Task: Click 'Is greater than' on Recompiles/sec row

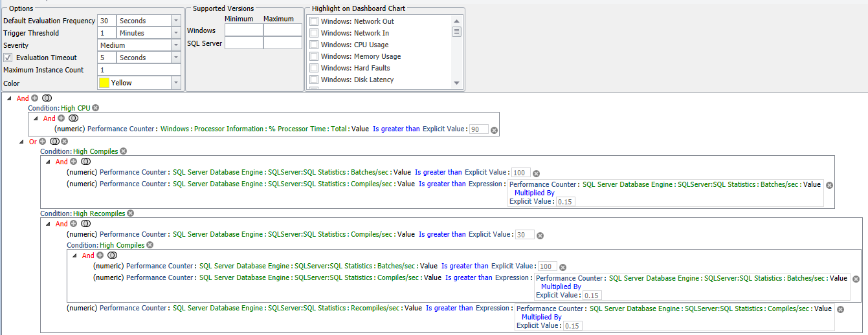Action: coord(449,308)
